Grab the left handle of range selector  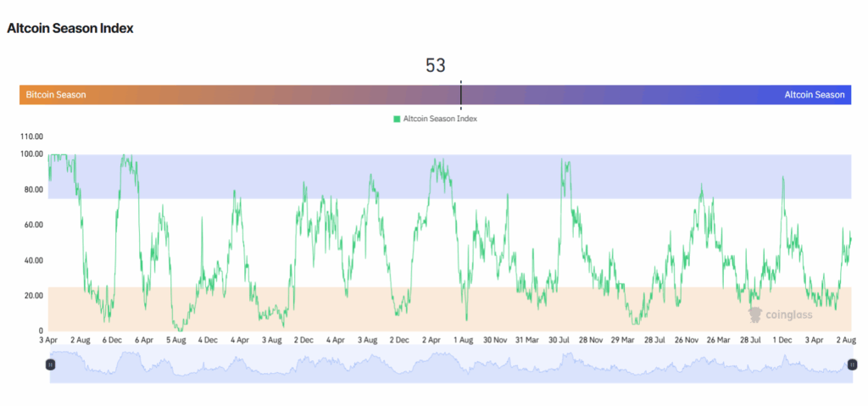pyautogui.click(x=50, y=364)
